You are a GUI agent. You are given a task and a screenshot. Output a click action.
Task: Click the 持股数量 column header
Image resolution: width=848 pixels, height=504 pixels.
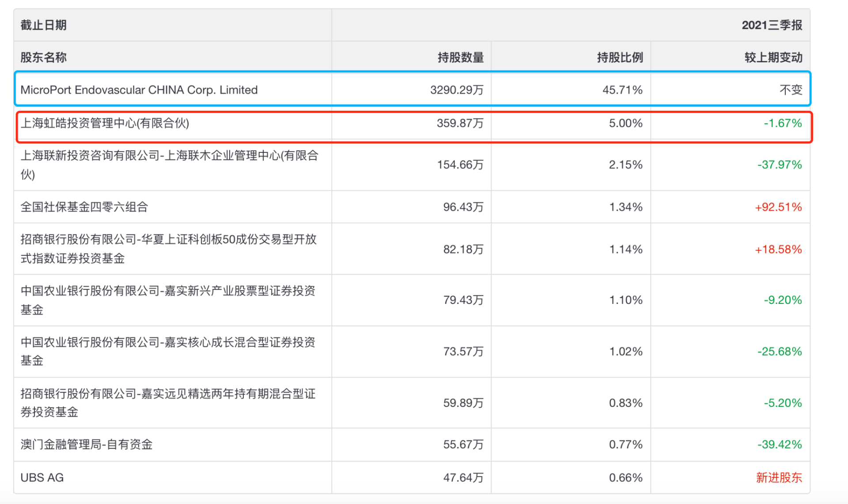(x=460, y=57)
